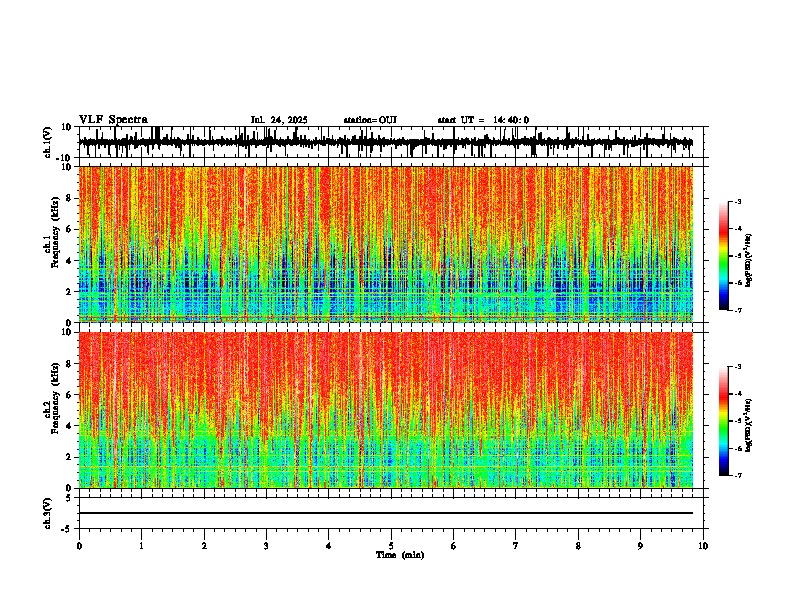Image resolution: width=792 pixels, height=612 pixels.
Task: Click the flat ch.3 voltage line
Action: tap(385, 513)
